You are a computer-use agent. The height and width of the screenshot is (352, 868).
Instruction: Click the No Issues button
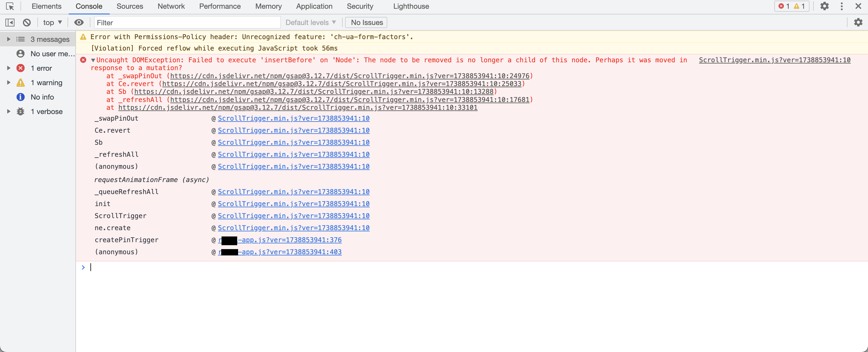coord(366,23)
